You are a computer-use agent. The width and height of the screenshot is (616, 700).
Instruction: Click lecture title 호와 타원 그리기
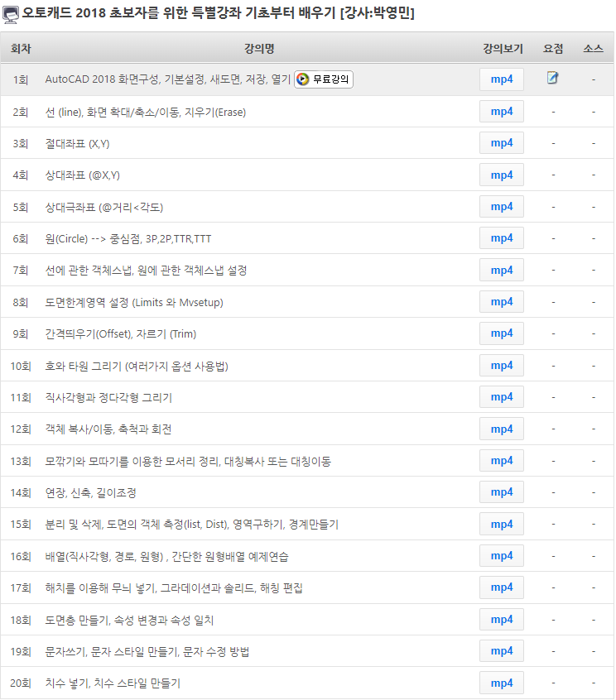[x=137, y=366]
